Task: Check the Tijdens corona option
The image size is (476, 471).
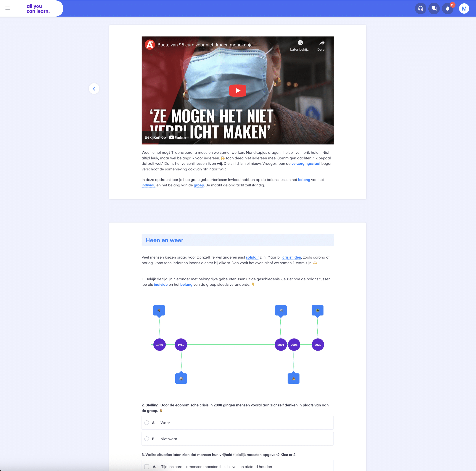Action: tap(147, 467)
